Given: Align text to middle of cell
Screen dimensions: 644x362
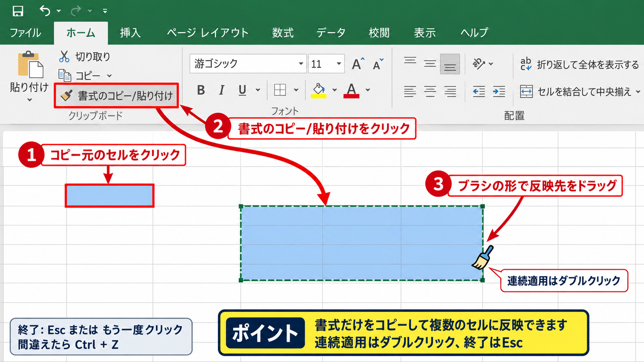Looking at the screenshot, I should [430, 63].
